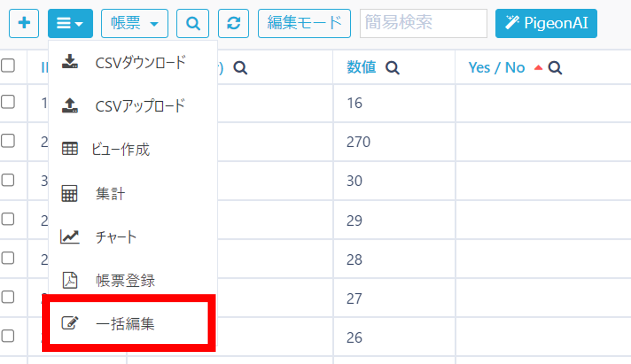Click the refresh icon in the toolbar
This screenshot has width=631, height=364.
pyautogui.click(x=233, y=23)
